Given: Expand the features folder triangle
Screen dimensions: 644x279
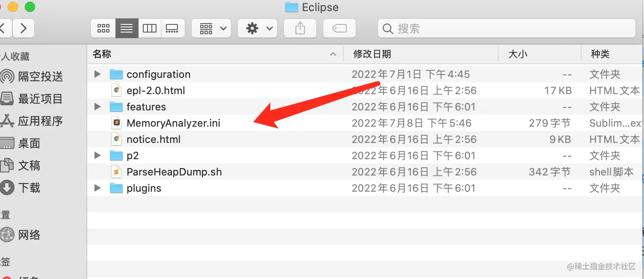Looking at the screenshot, I should (97, 107).
